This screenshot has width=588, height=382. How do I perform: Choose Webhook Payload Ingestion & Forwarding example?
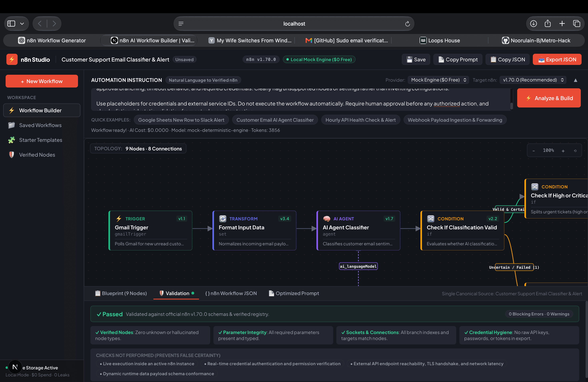pyautogui.click(x=455, y=120)
